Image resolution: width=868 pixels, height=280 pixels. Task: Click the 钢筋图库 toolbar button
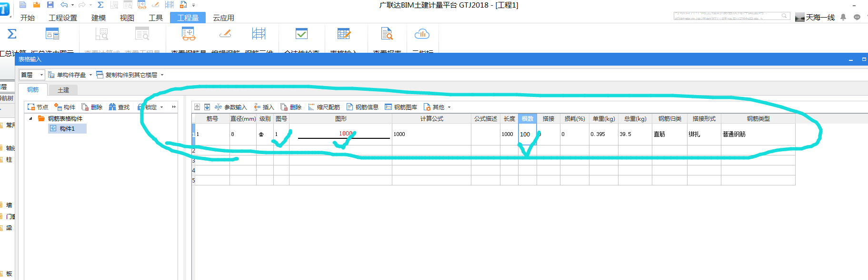(x=401, y=107)
